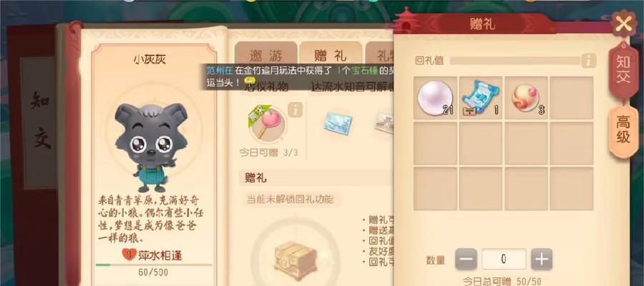Image resolution: width=644 pixels, height=286 pixels.
Task: Click the quantity input field showing 0
Action: (504, 259)
